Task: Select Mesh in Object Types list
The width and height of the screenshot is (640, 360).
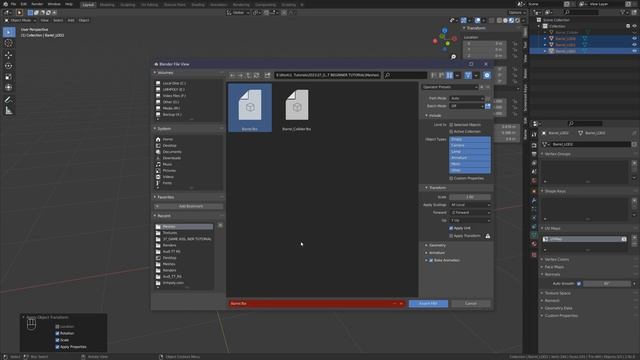Action: tap(470, 164)
